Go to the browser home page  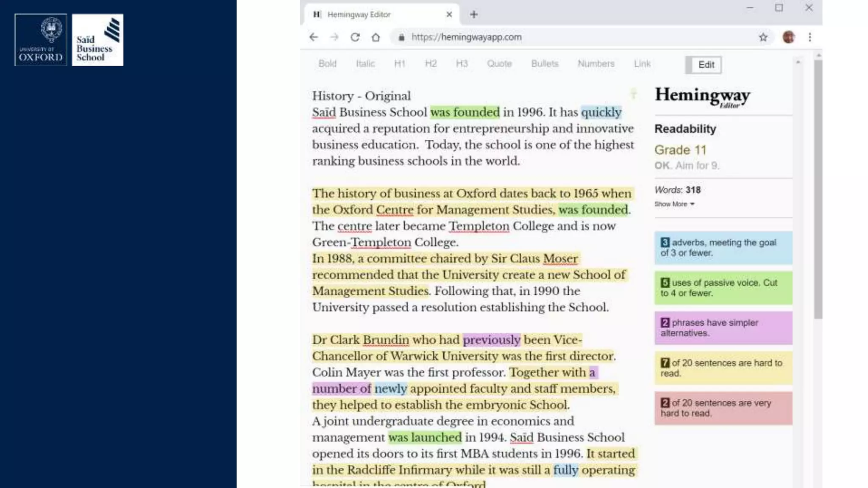tap(376, 37)
